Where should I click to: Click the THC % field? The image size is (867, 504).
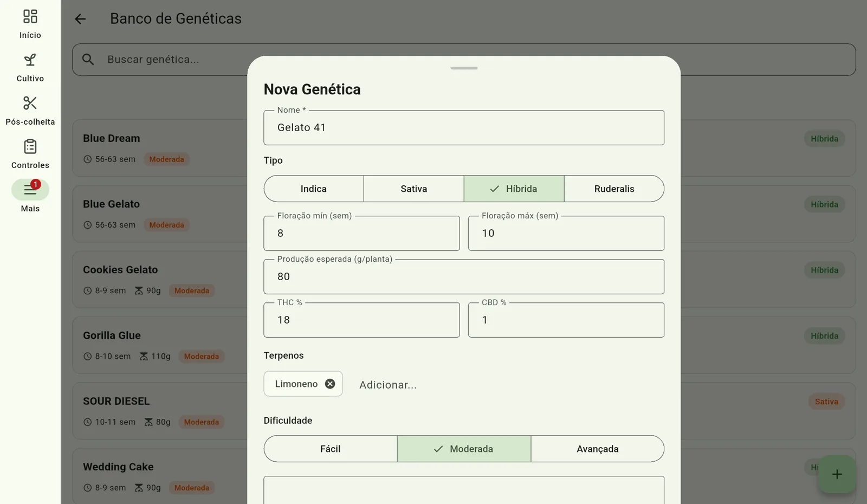tap(361, 320)
